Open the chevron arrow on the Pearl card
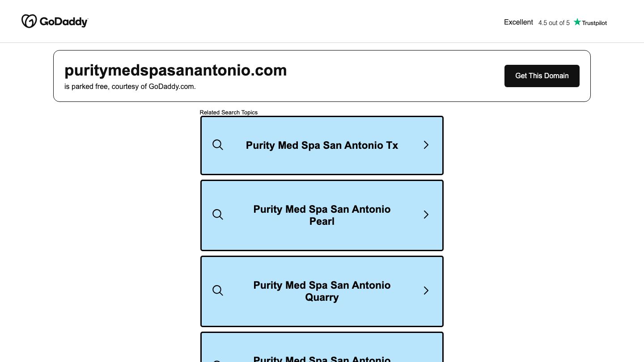This screenshot has height=362, width=644. point(426,215)
